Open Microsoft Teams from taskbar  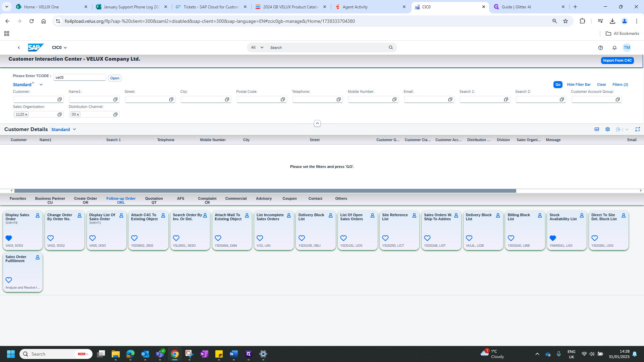[x=160, y=354]
